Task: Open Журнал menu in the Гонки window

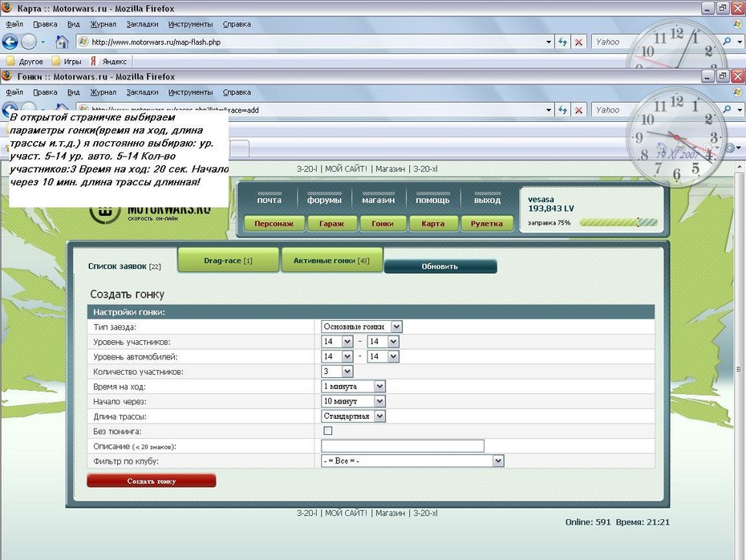Action: (x=103, y=92)
